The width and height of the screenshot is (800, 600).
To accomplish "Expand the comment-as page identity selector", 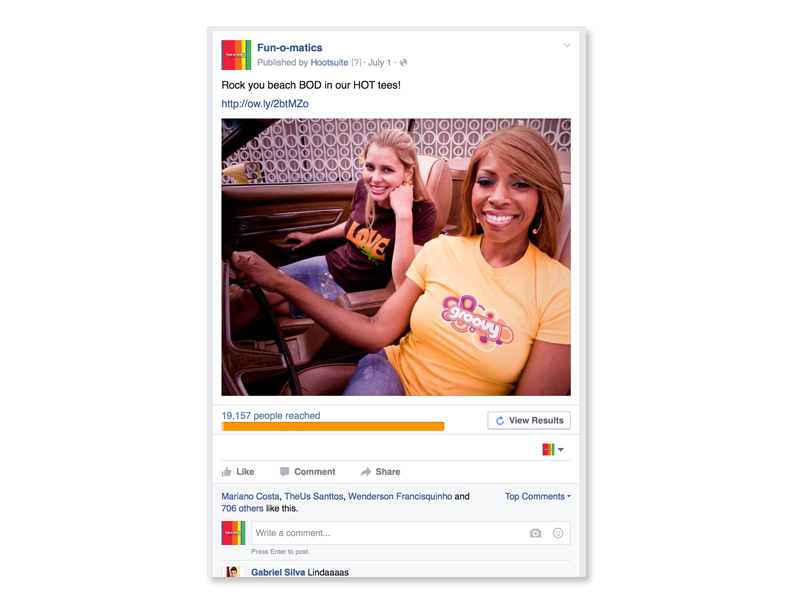I will coord(553,449).
